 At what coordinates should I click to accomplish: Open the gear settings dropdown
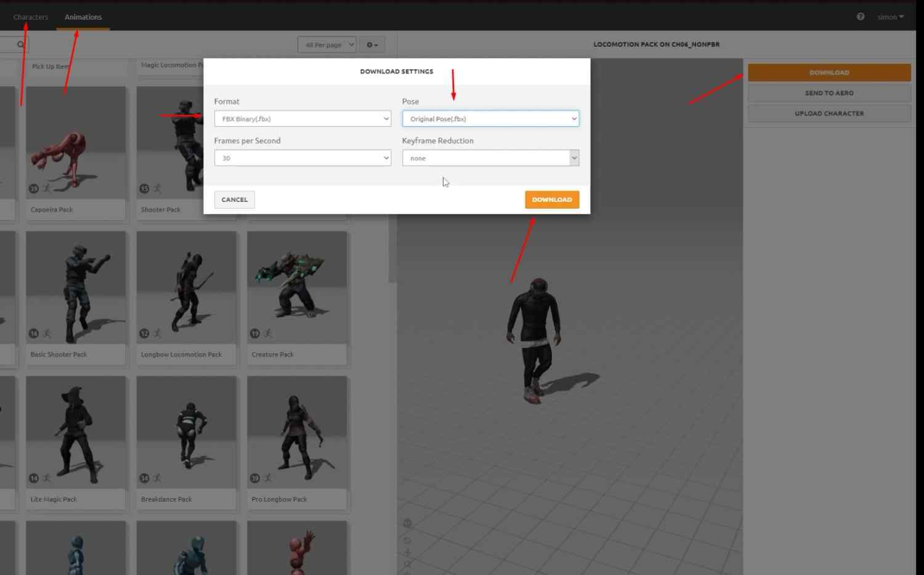[x=372, y=44]
